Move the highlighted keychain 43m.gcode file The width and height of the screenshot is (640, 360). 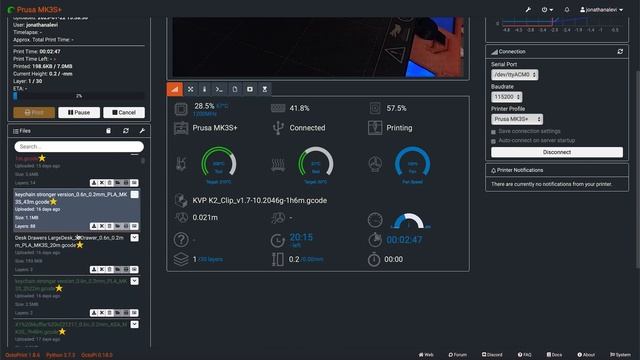[102, 226]
